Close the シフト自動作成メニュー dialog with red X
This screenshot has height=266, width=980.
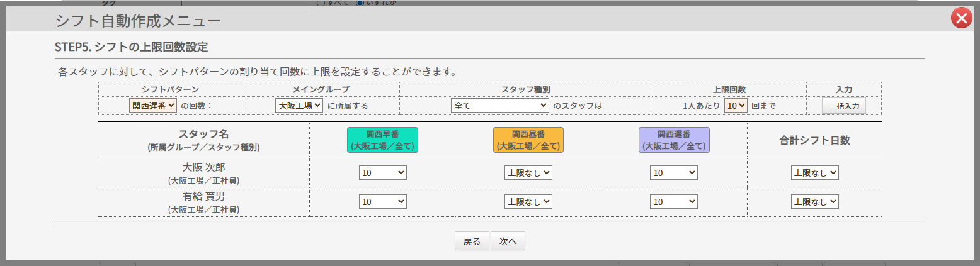(961, 19)
